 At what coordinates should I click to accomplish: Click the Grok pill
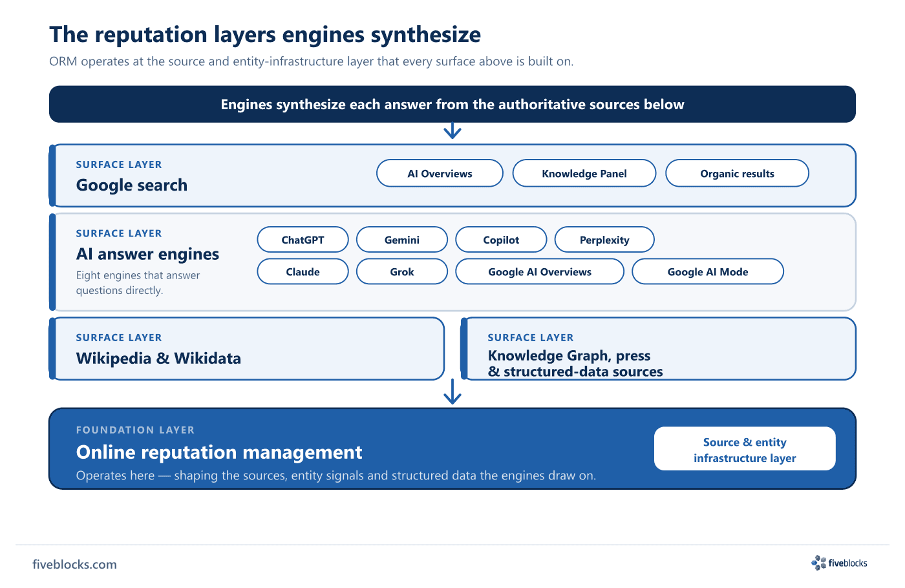point(402,271)
